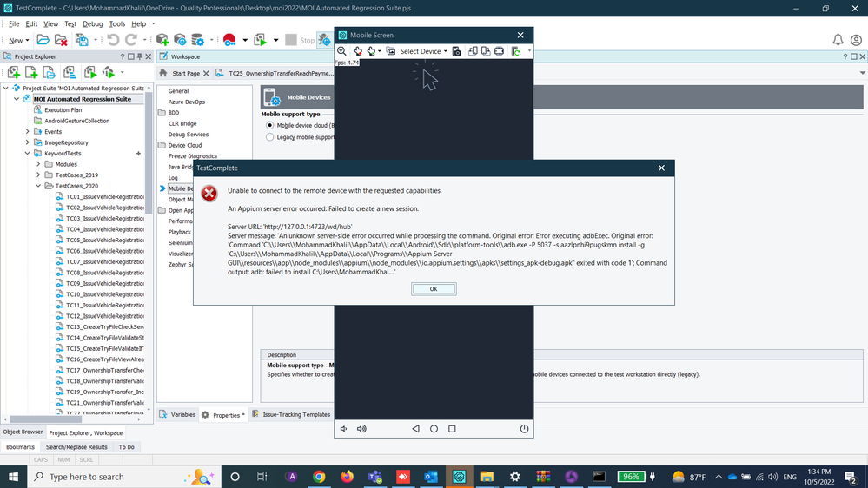Screen dimensions: 868x488
Task: Click the zoom magnifier in Mobile Screen toolbar
Action: click(x=341, y=51)
